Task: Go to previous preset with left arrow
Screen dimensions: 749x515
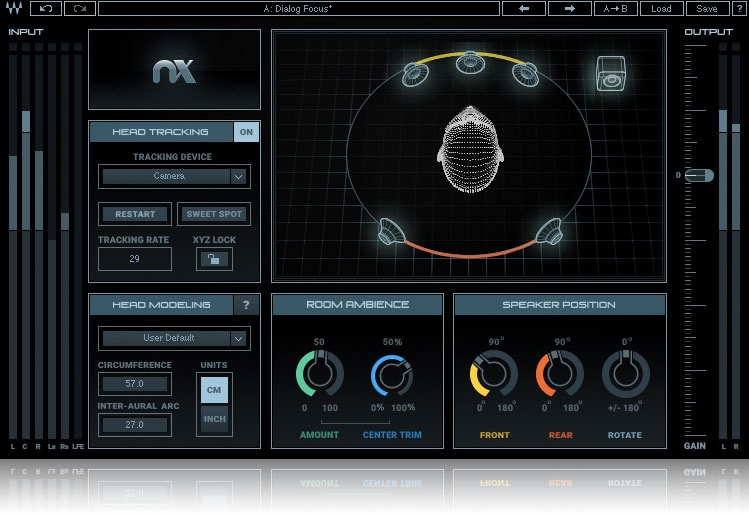Action: point(523,9)
